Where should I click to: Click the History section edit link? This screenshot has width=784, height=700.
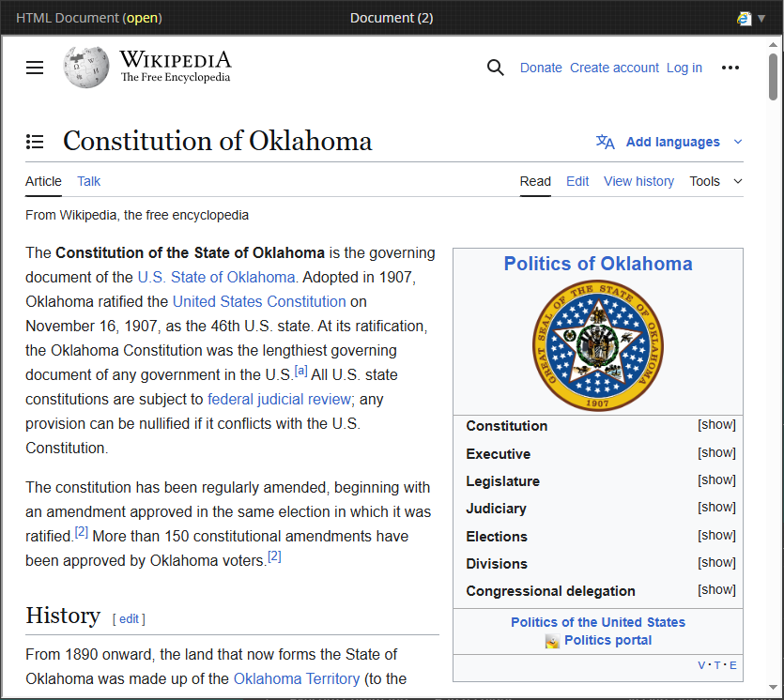[129, 619]
